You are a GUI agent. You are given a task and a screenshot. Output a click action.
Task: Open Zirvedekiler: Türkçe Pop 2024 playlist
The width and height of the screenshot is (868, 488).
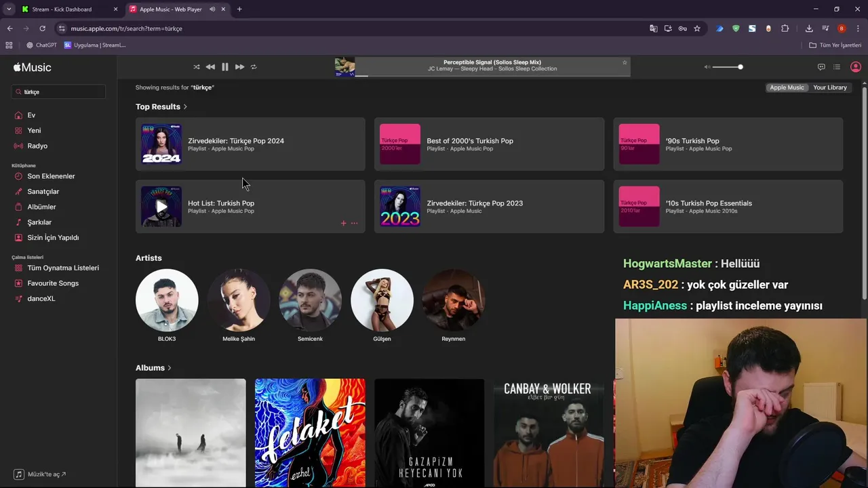click(x=250, y=144)
